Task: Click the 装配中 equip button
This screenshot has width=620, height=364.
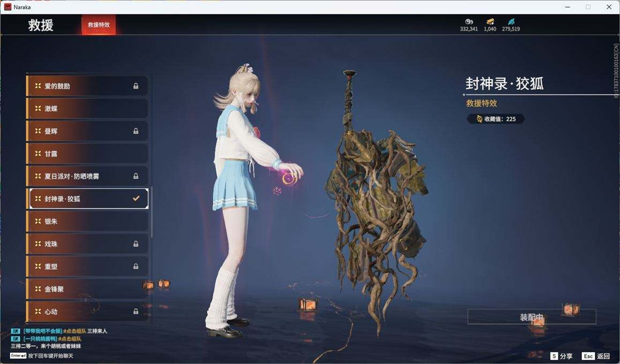Action: pos(532,317)
